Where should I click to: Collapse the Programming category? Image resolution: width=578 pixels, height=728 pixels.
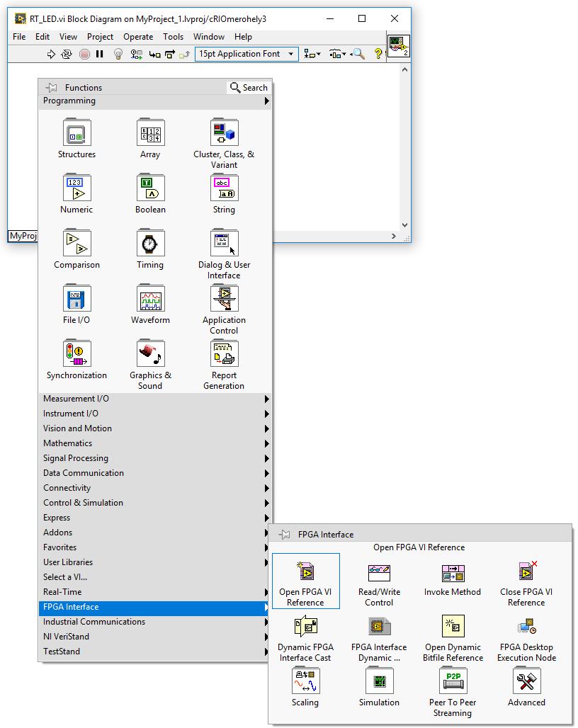tap(156, 101)
